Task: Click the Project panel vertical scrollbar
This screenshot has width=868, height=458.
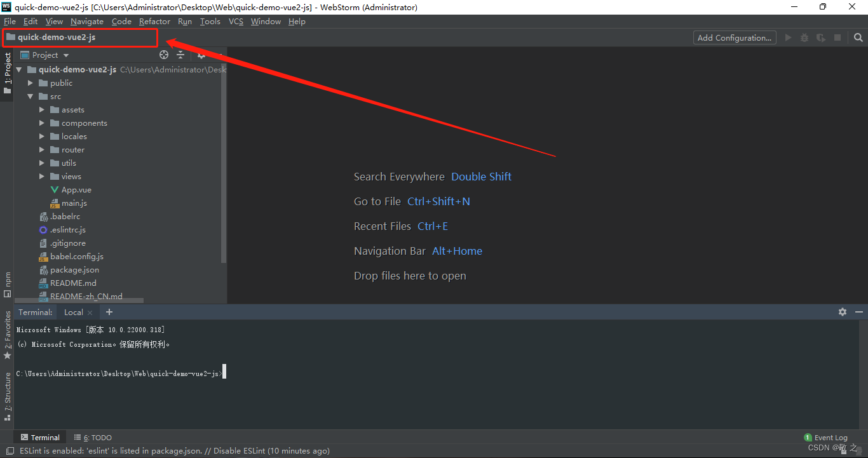Action: 224,163
